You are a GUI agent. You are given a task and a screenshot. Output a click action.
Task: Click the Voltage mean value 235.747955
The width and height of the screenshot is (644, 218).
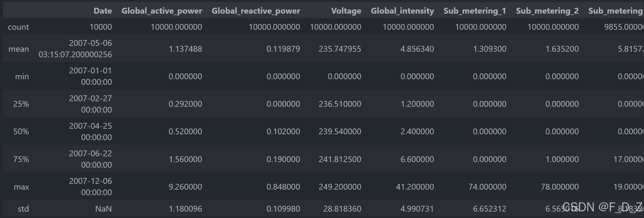coord(340,49)
